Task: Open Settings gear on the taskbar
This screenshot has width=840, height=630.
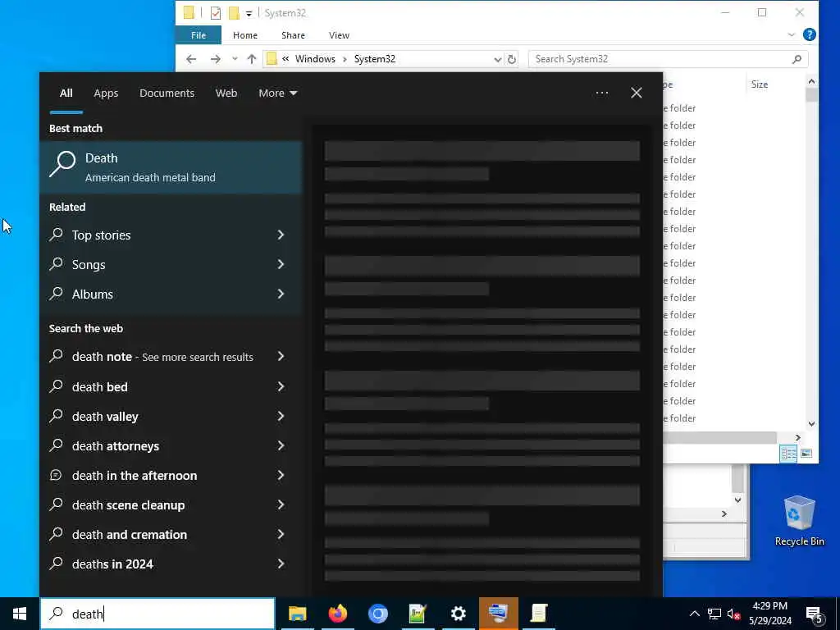Action: tap(458, 614)
